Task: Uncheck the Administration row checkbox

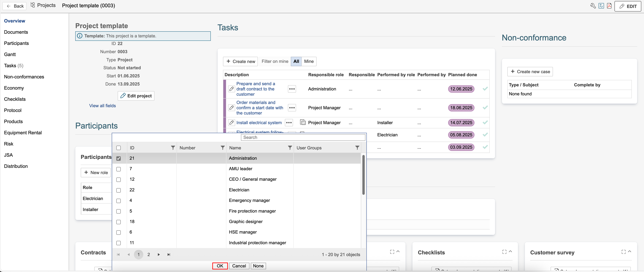Action: click(119, 158)
